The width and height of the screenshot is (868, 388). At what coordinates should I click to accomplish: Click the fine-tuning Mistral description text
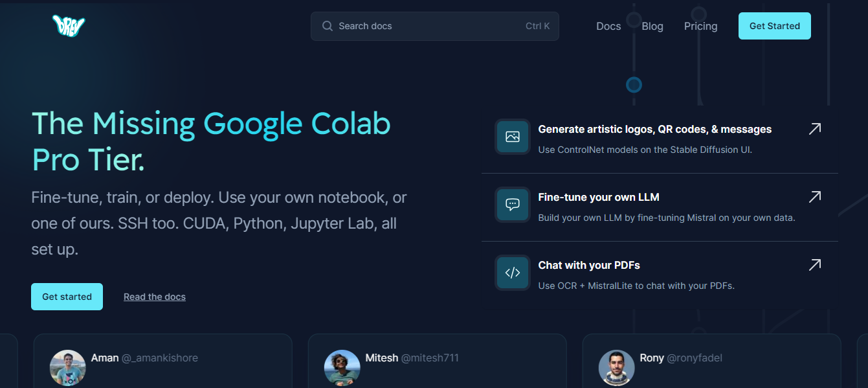tap(667, 218)
